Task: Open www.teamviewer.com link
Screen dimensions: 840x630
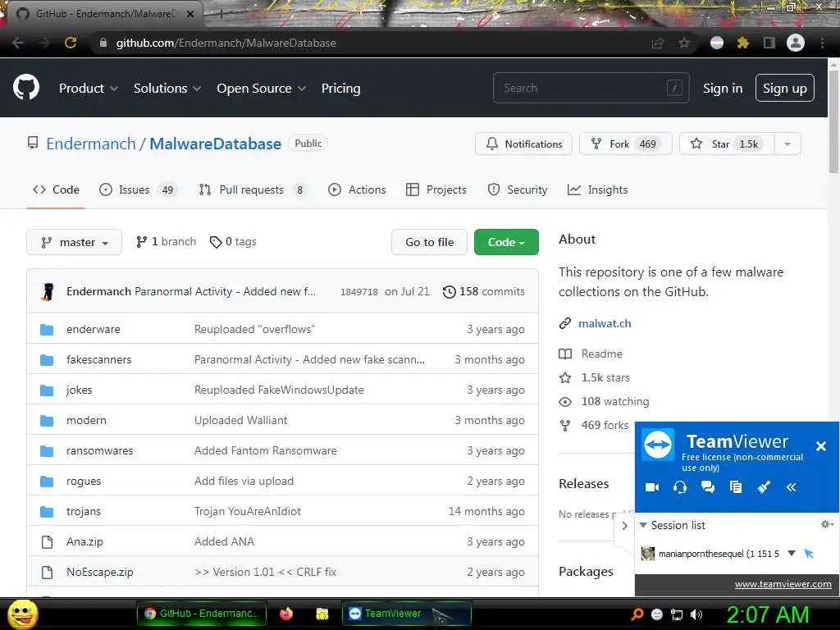Action: [783, 584]
